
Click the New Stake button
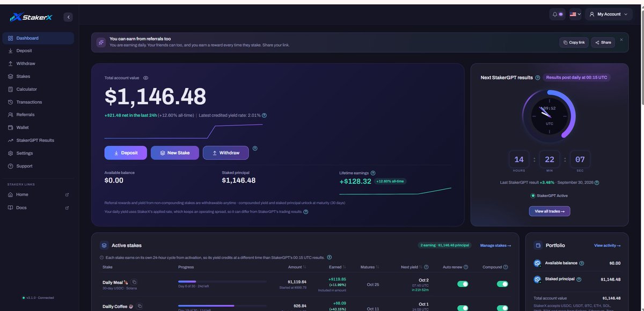175,153
